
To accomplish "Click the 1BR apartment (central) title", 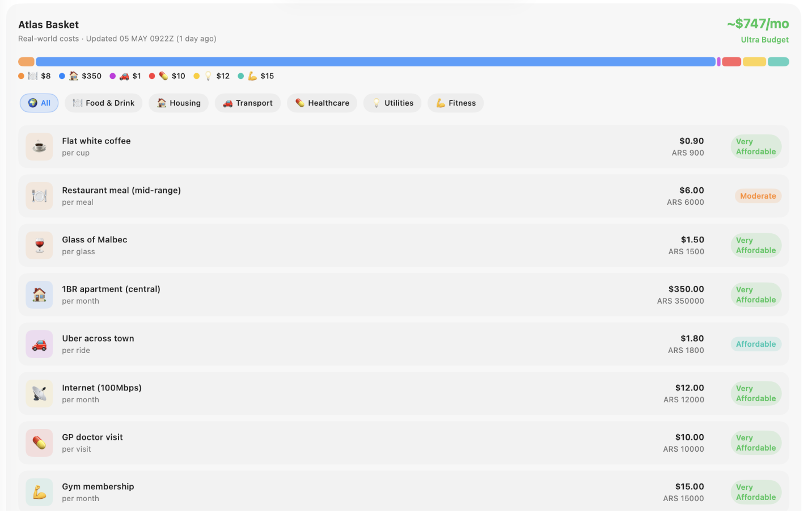I will 111,289.
